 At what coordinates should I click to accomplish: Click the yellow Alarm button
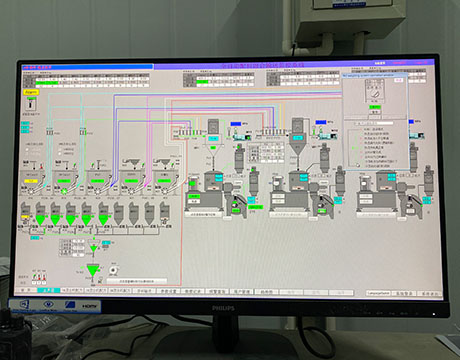(31, 92)
